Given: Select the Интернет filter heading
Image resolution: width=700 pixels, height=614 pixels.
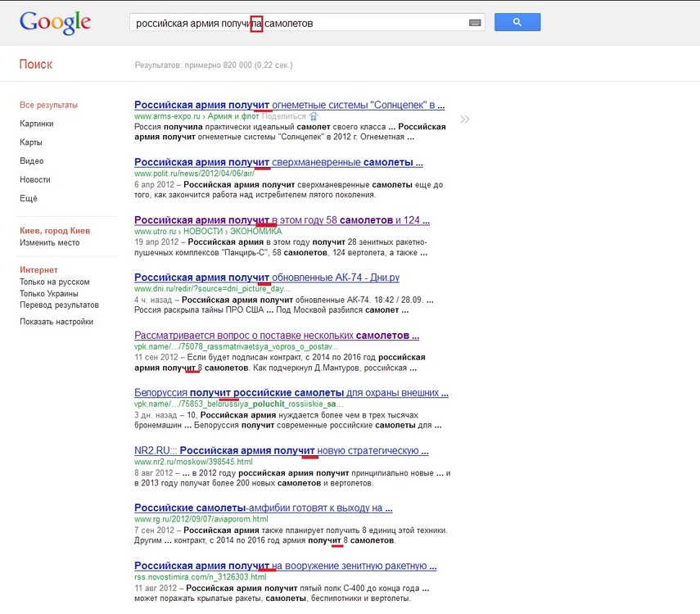Looking at the screenshot, I should (38, 270).
